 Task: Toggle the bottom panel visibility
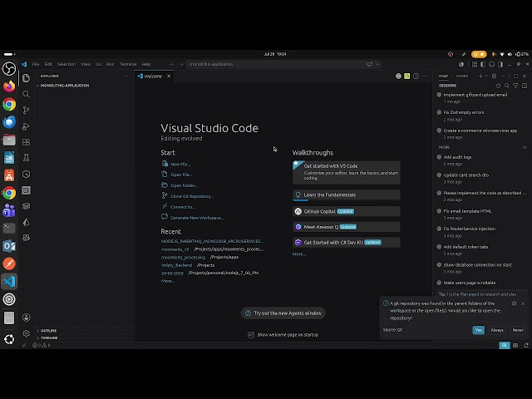491,64
